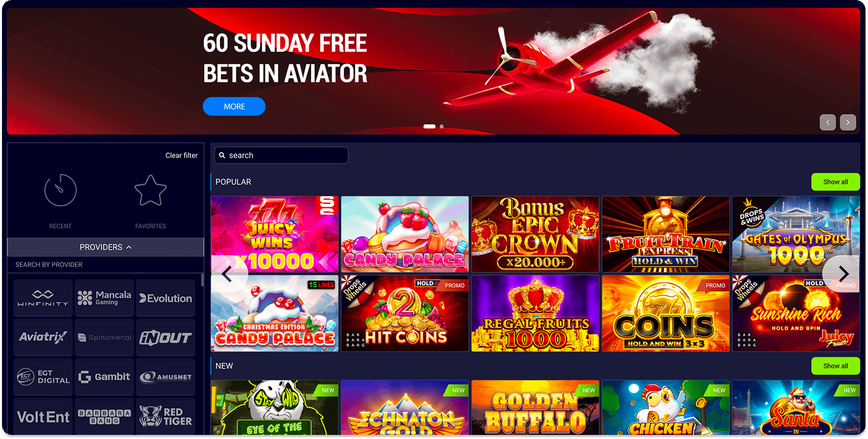Collapse the Providers section
Screen dimensions: 868x439
[105, 247]
